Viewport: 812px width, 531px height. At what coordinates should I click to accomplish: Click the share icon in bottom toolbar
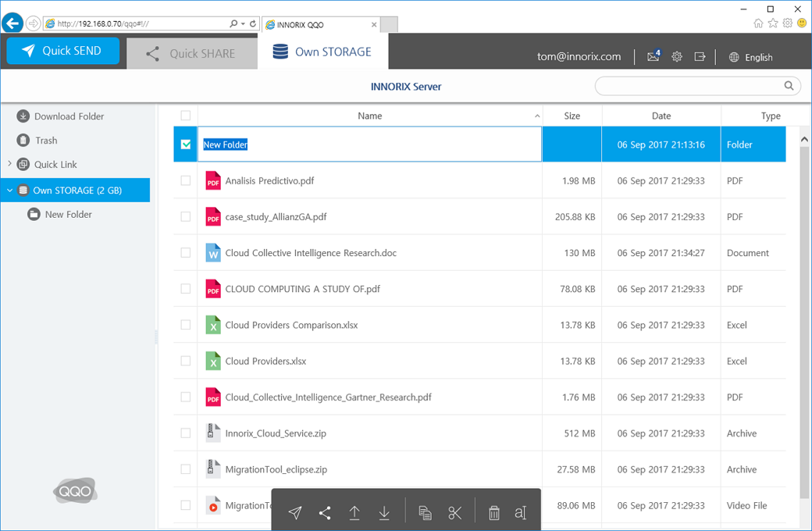point(325,513)
